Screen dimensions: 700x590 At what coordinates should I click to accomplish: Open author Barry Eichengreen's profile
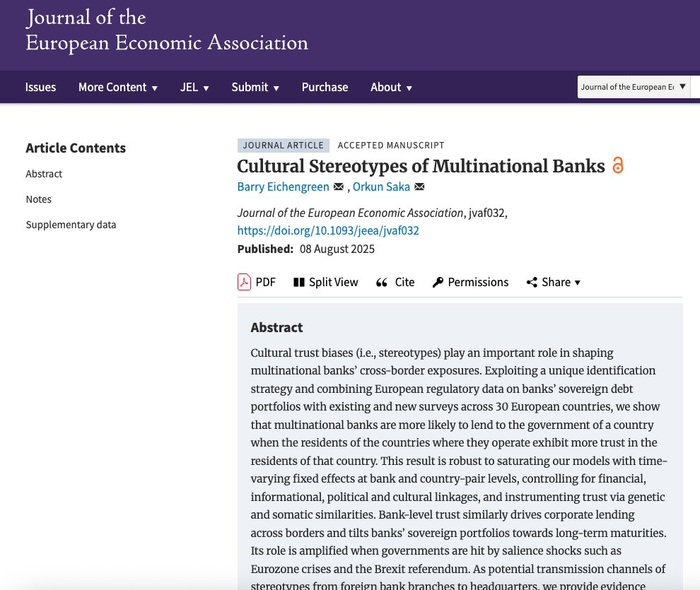point(283,187)
